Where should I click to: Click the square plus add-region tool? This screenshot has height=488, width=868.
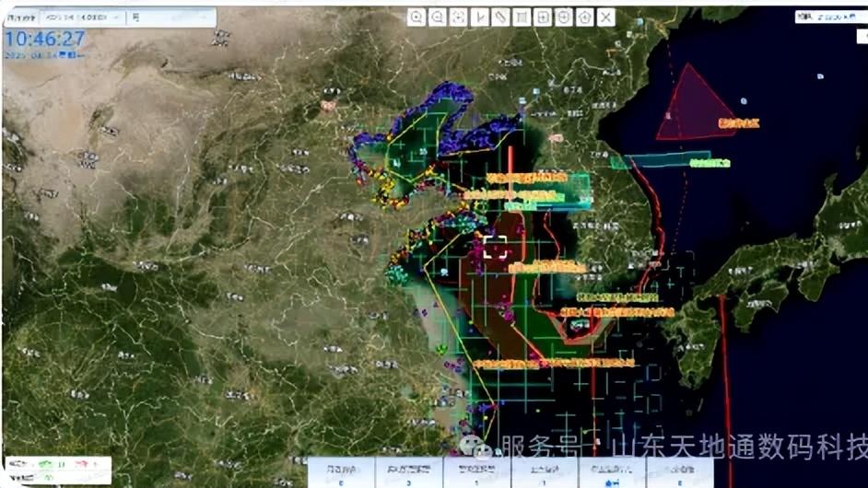pos(543,17)
